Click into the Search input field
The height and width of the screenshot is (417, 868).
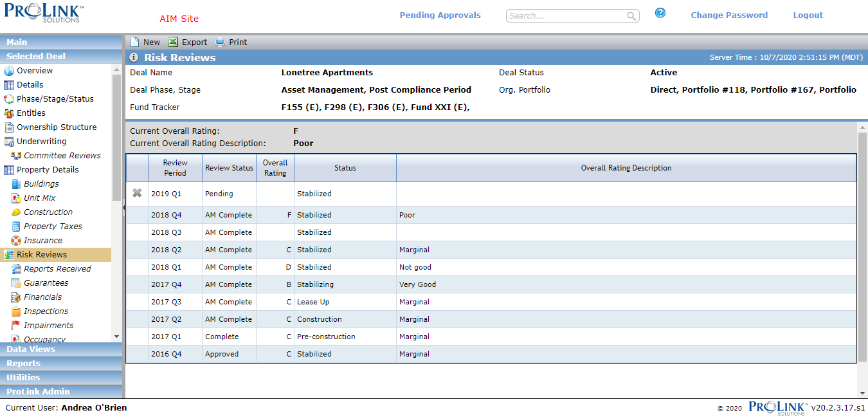tap(566, 16)
